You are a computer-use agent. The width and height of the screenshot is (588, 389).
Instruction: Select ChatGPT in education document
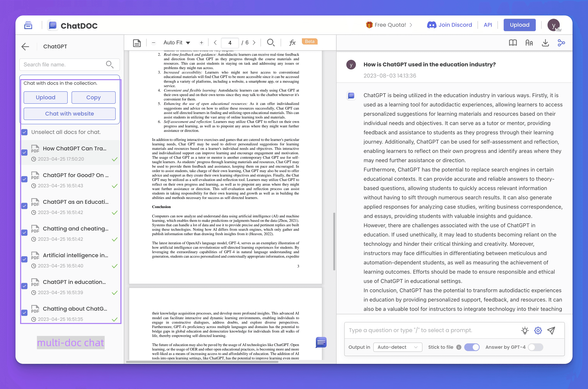tap(74, 282)
